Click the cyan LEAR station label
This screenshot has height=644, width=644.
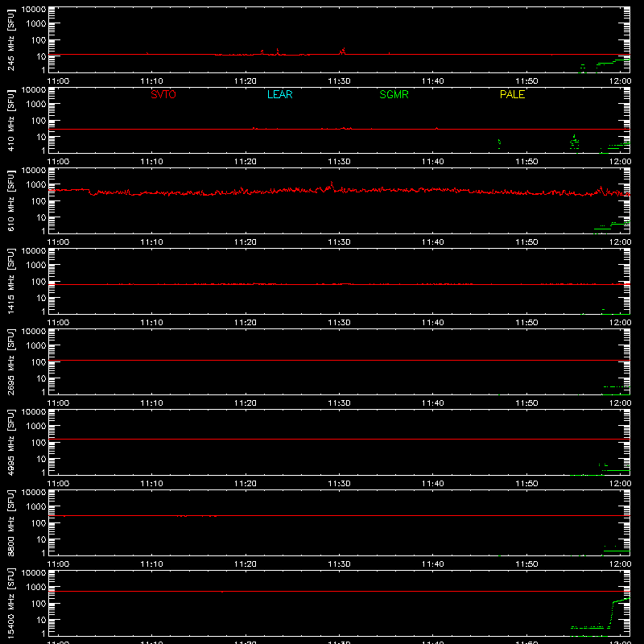[279, 94]
